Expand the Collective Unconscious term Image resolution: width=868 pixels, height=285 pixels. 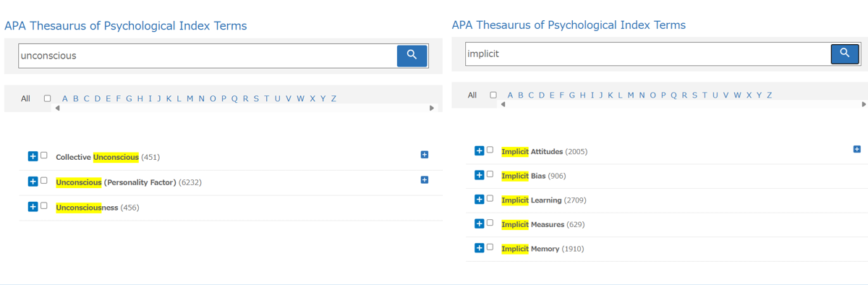(x=33, y=156)
